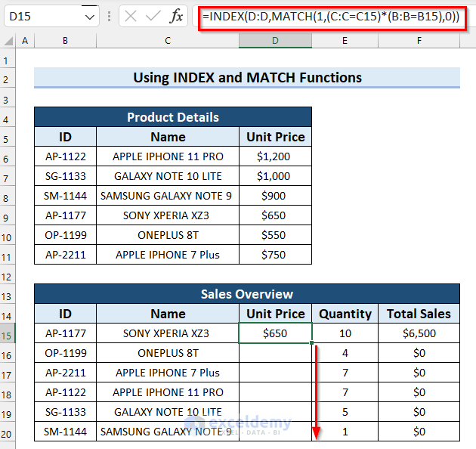Select Quantity cell with value 1
This screenshot has width=476, height=449.
[x=345, y=432]
